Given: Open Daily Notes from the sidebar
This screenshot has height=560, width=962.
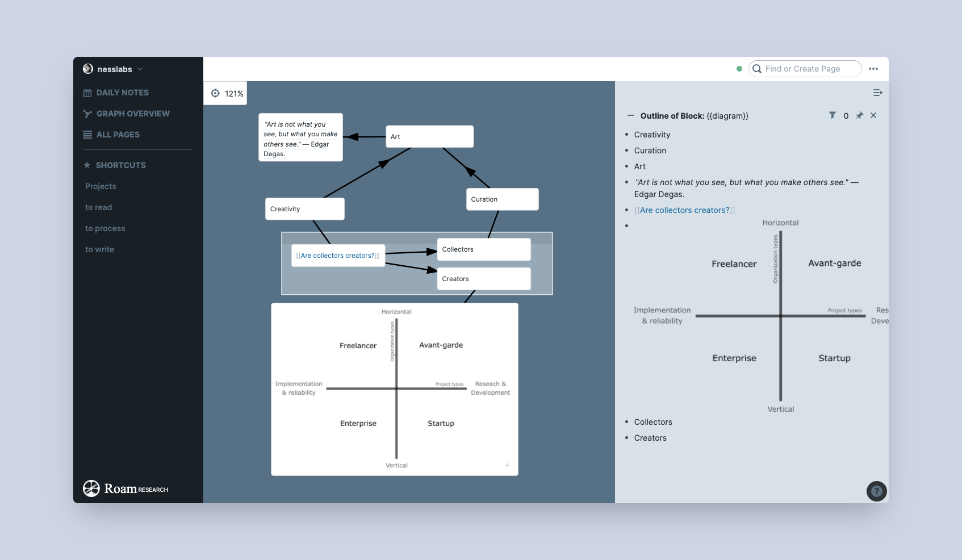Looking at the screenshot, I should click(123, 92).
